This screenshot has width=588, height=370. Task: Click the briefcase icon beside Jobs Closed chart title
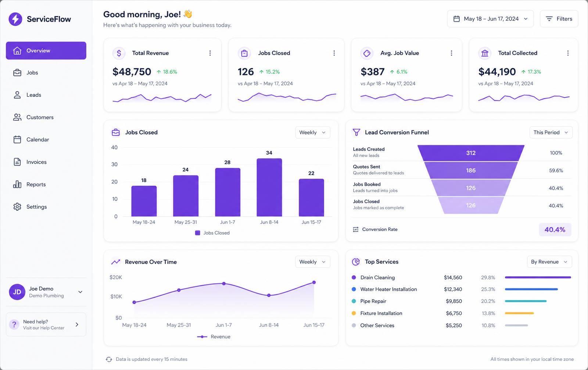click(116, 133)
